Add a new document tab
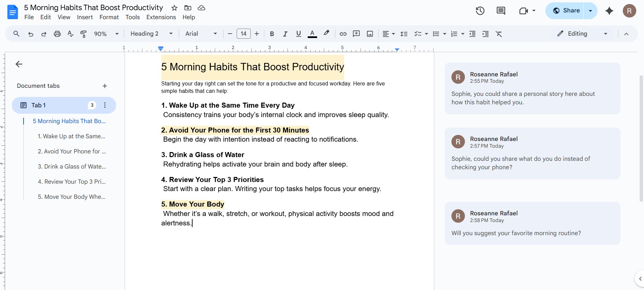The height and width of the screenshot is (290, 644). coord(105,86)
